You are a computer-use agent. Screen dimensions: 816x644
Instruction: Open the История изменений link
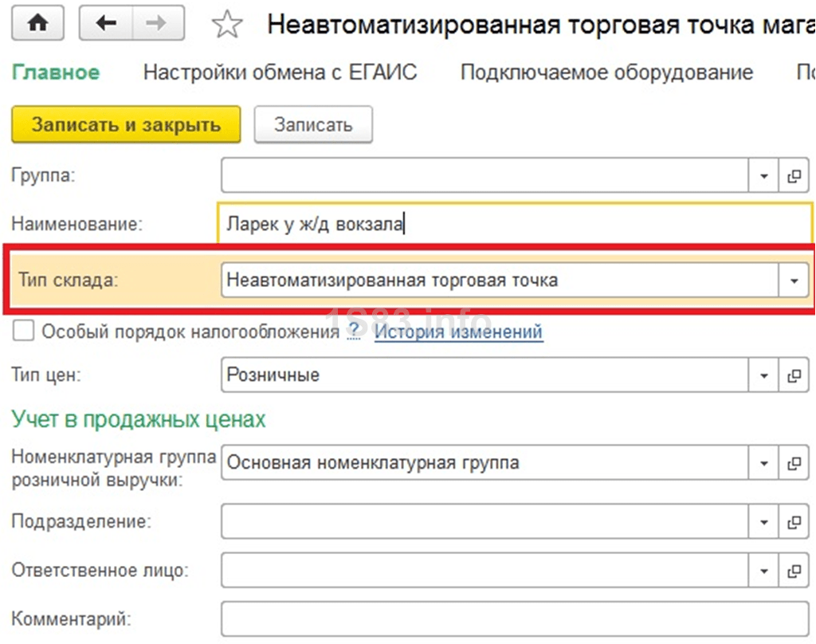pos(458,332)
